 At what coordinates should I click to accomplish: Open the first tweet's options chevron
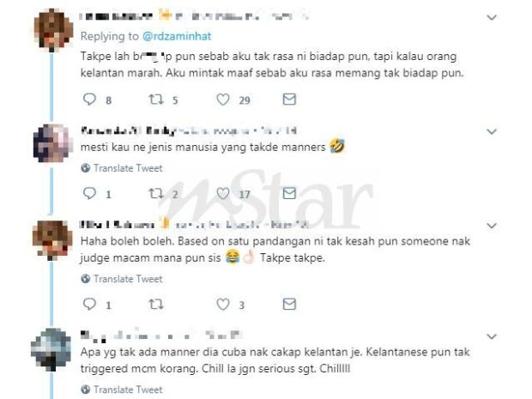[x=492, y=17]
